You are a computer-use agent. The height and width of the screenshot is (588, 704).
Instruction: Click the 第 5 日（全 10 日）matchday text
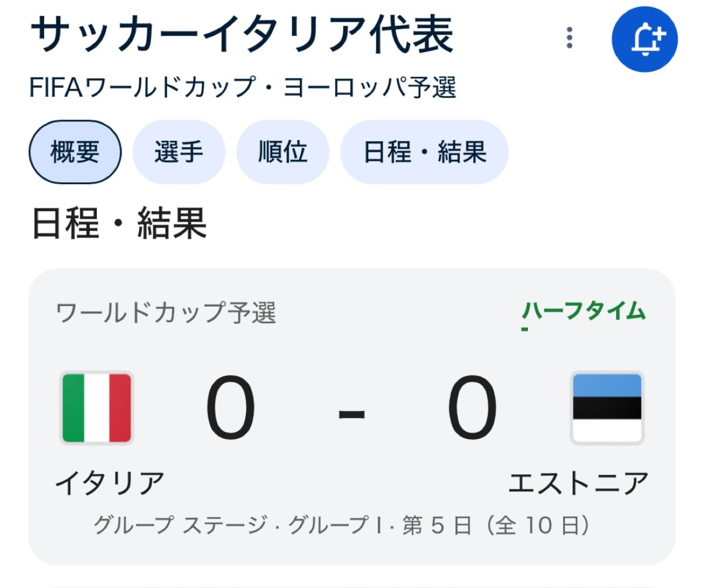click(x=496, y=525)
